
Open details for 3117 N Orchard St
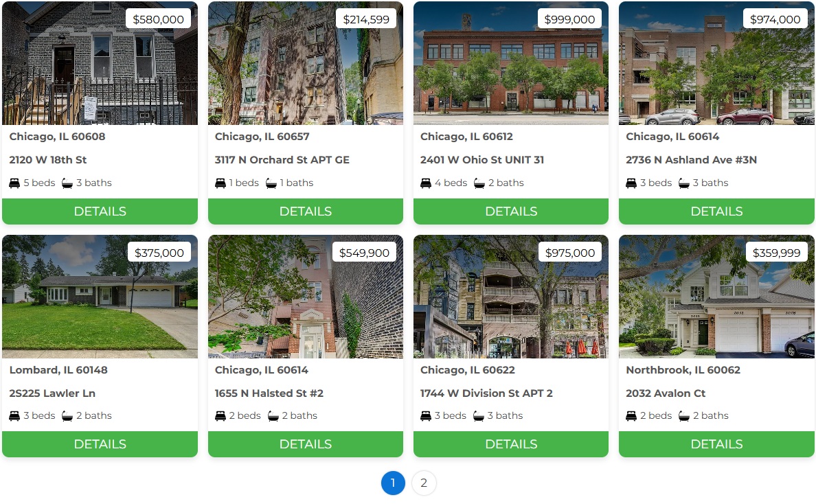306,211
